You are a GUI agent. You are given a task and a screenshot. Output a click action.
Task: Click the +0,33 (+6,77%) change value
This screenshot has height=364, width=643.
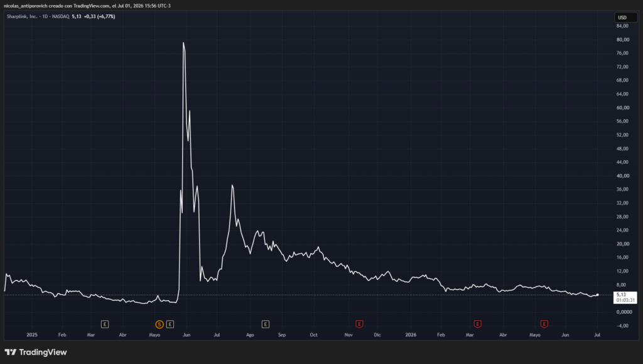click(x=99, y=16)
